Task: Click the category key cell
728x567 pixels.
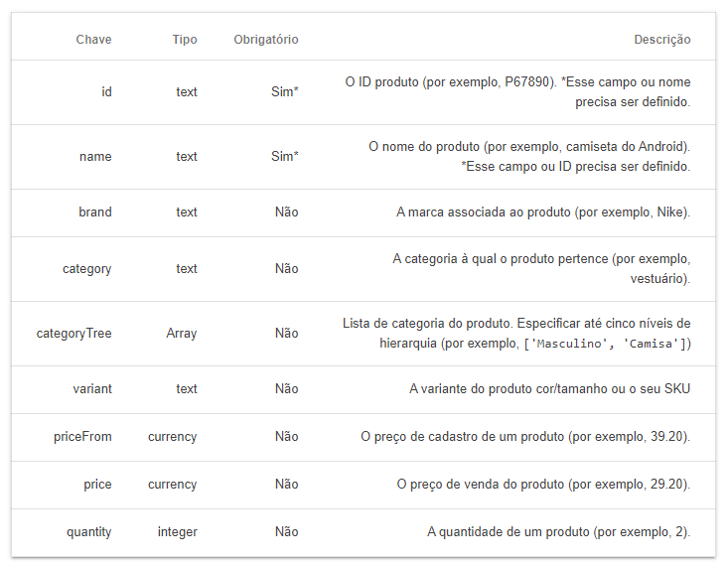Action: point(86,269)
